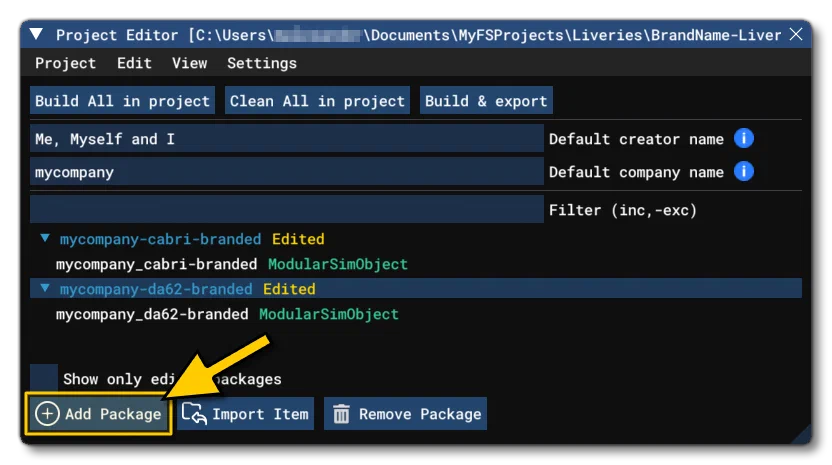Show info for Default creator name
832x465 pixels.
(743, 139)
